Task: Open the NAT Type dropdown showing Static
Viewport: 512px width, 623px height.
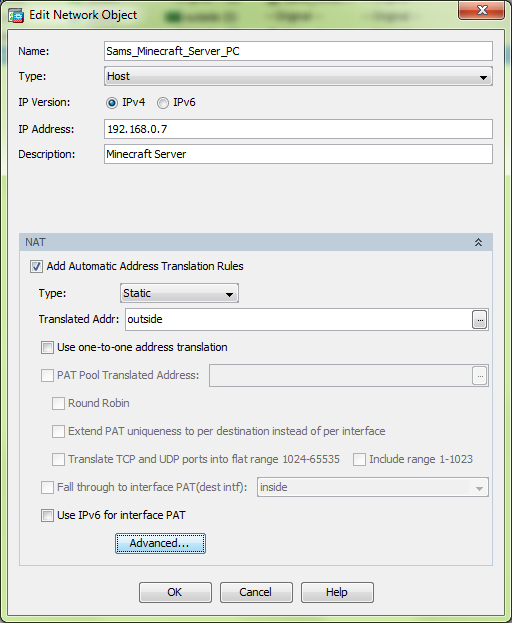Action: point(179,293)
